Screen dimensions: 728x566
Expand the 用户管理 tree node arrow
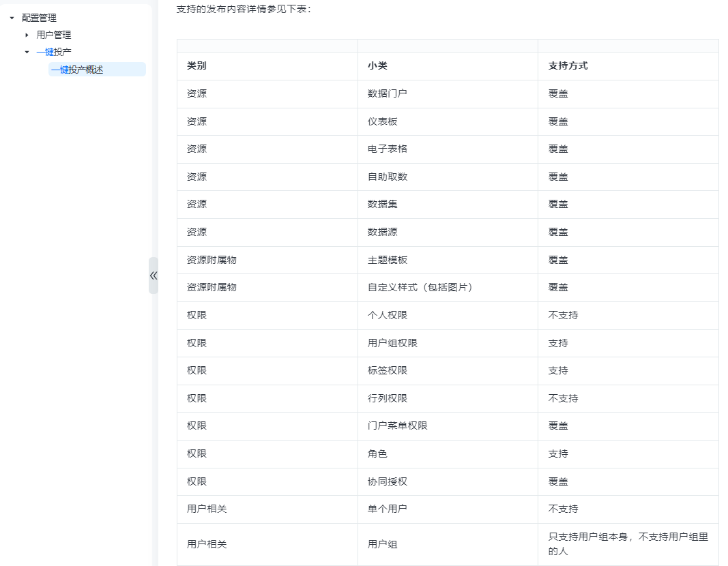click(x=27, y=35)
